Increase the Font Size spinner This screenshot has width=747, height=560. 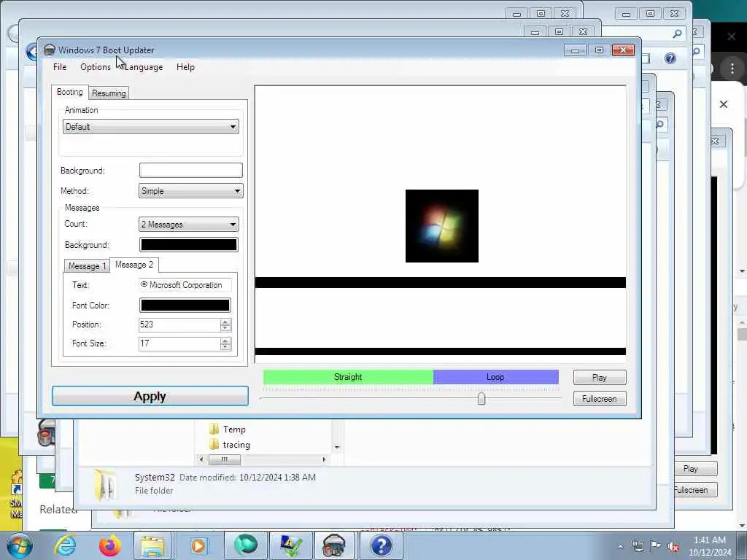click(225, 341)
